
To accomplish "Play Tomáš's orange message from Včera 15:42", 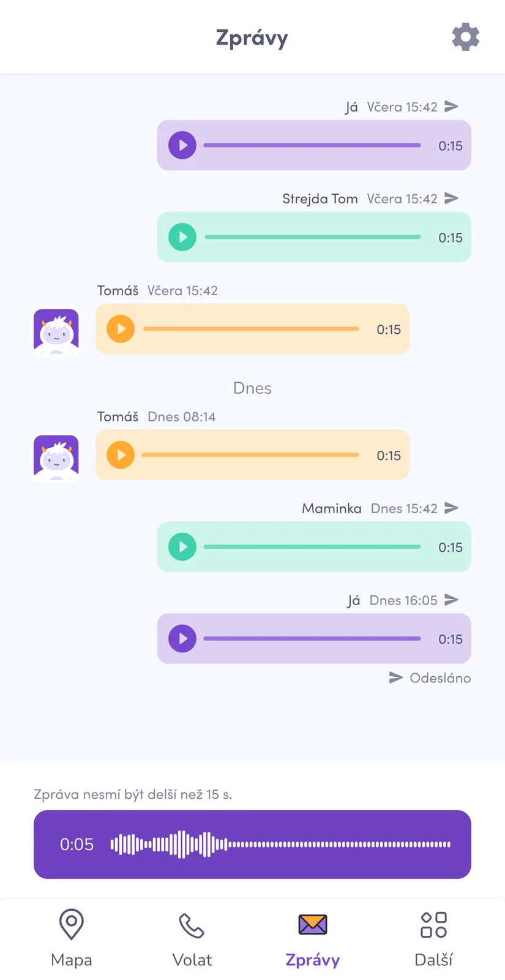I will pos(121,329).
